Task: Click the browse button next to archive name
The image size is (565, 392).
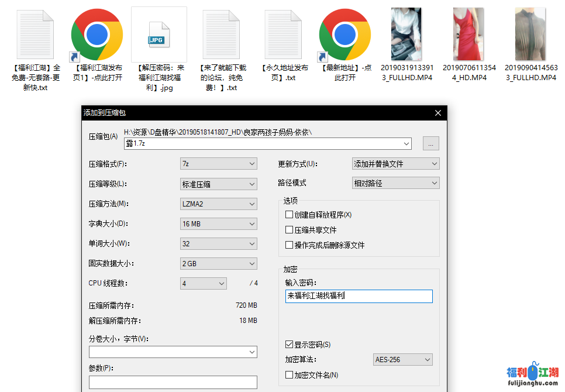Action: [430, 143]
